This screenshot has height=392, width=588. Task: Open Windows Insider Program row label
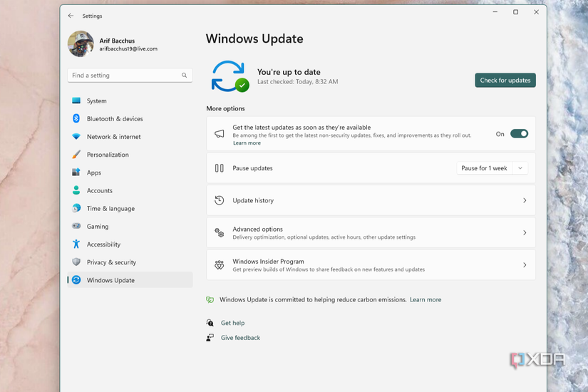(x=268, y=261)
